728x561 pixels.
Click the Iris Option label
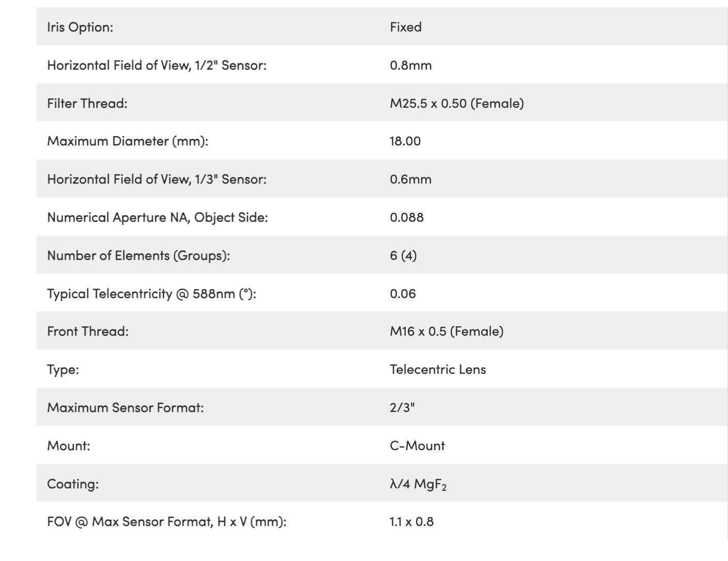[80, 27]
